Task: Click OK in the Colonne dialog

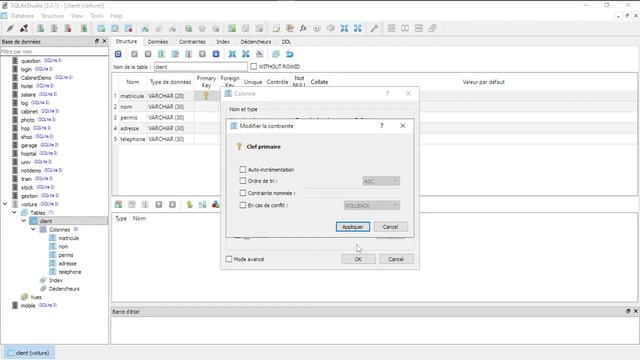Action: pos(358,259)
